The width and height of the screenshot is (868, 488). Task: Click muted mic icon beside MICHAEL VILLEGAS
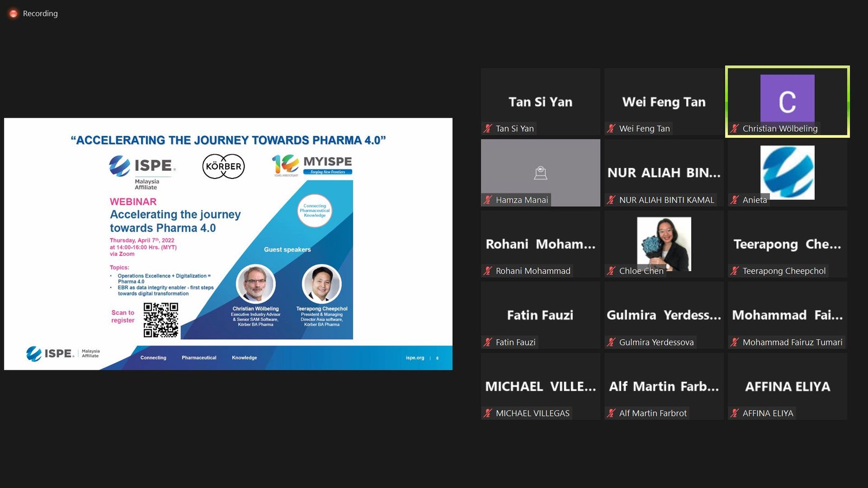[488, 413]
